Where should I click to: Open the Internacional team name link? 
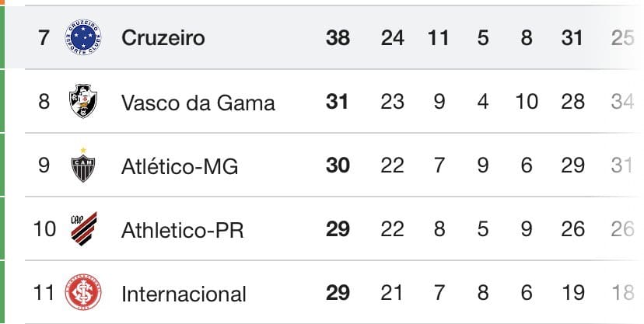point(184,294)
